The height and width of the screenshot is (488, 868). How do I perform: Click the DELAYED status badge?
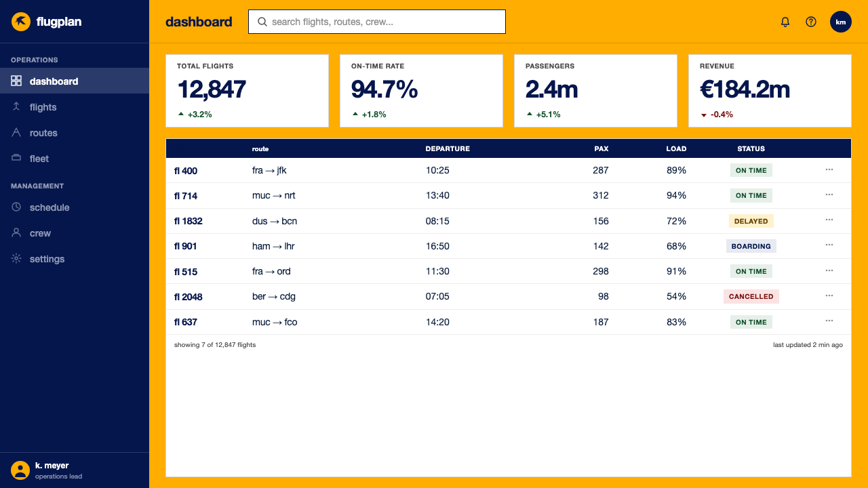(751, 221)
